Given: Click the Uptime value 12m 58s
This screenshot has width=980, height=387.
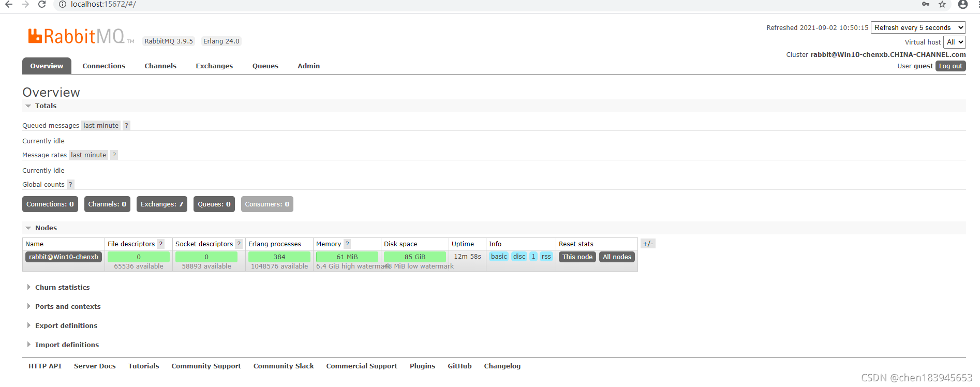Looking at the screenshot, I should click(467, 256).
